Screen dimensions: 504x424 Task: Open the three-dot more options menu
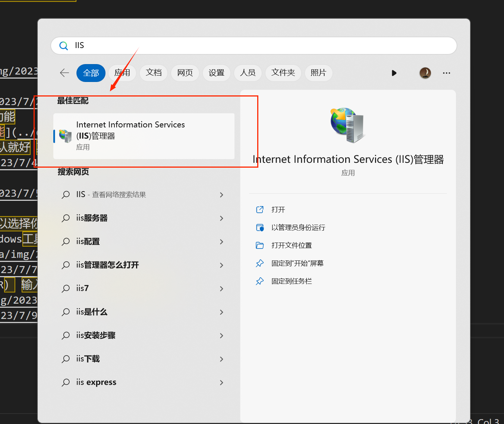click(x=447, y=73)
